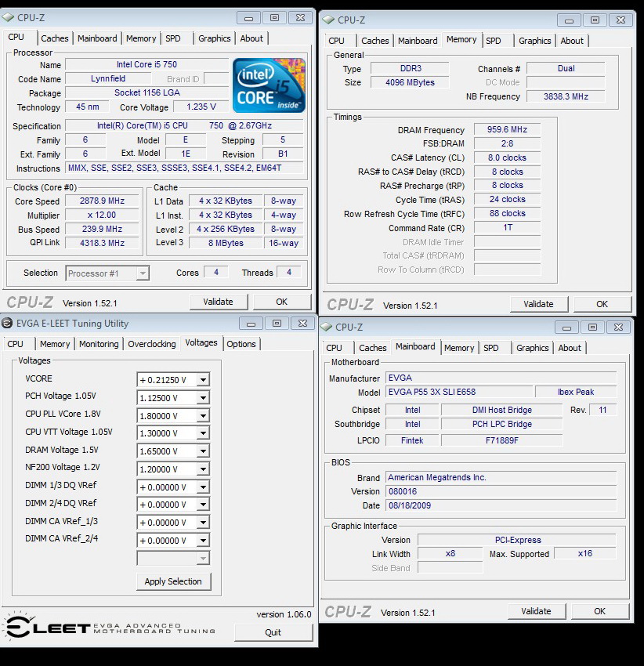644x666 pixels.
Task: Click Validate in CPU window
Action: pyautogui.click(x=219, y=302)
